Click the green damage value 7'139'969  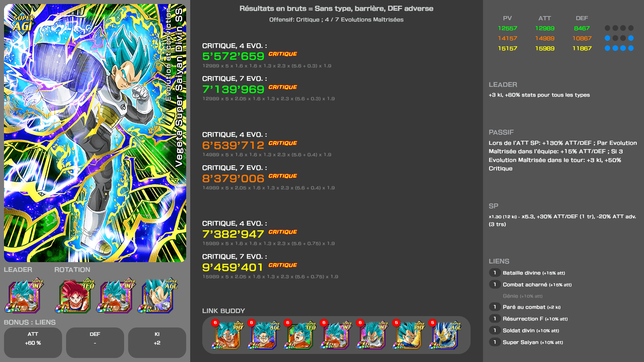click(233, 89)
